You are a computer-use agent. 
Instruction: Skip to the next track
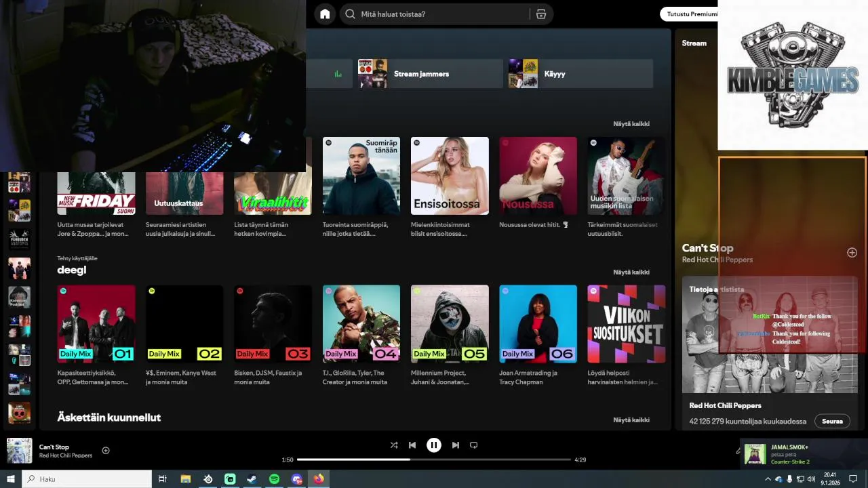pyautogui.click(x=456, y=445)
